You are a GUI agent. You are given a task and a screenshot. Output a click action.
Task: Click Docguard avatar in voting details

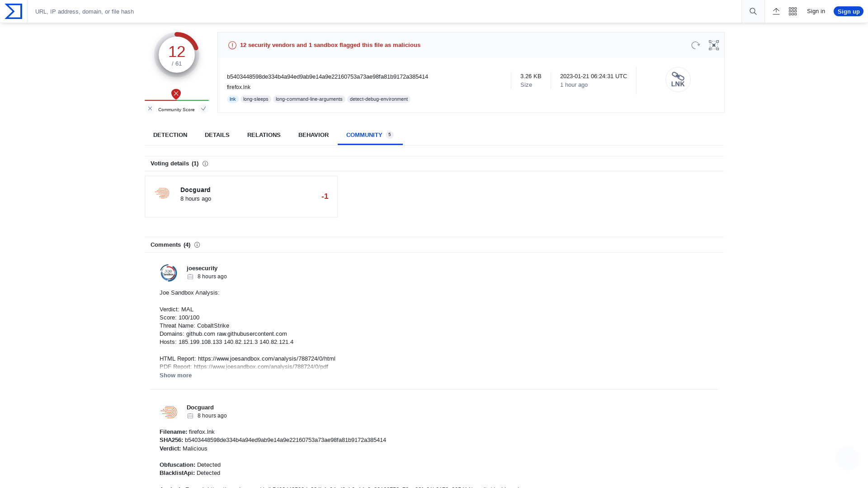[x=162, y=193]
